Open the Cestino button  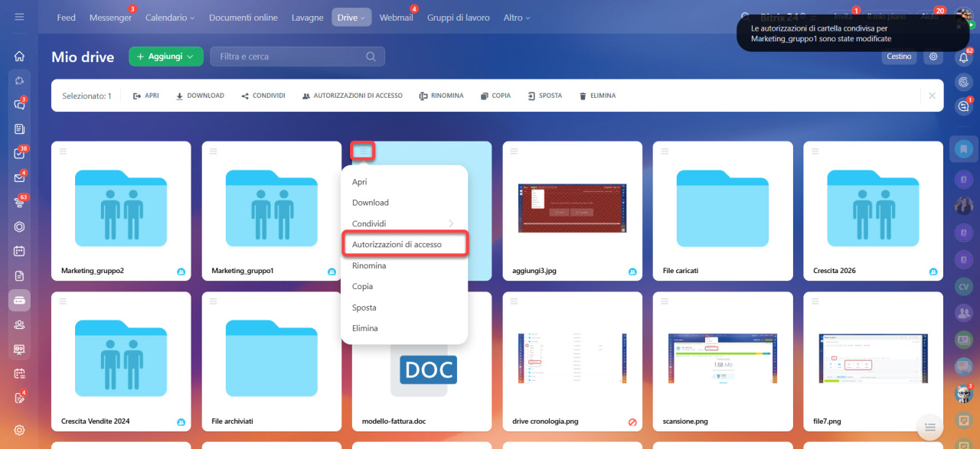pyautogui.click(x=899, y=57)
